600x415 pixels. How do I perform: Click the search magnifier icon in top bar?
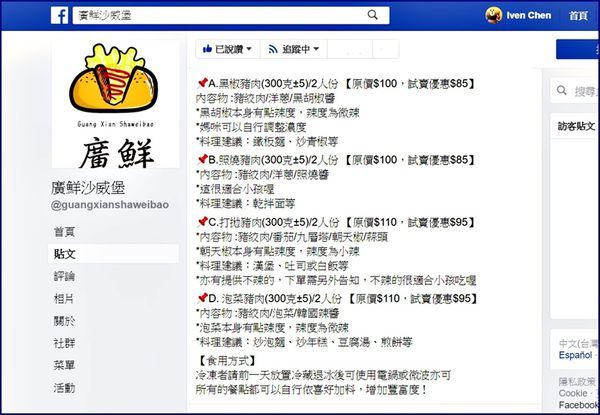(372, 15)
